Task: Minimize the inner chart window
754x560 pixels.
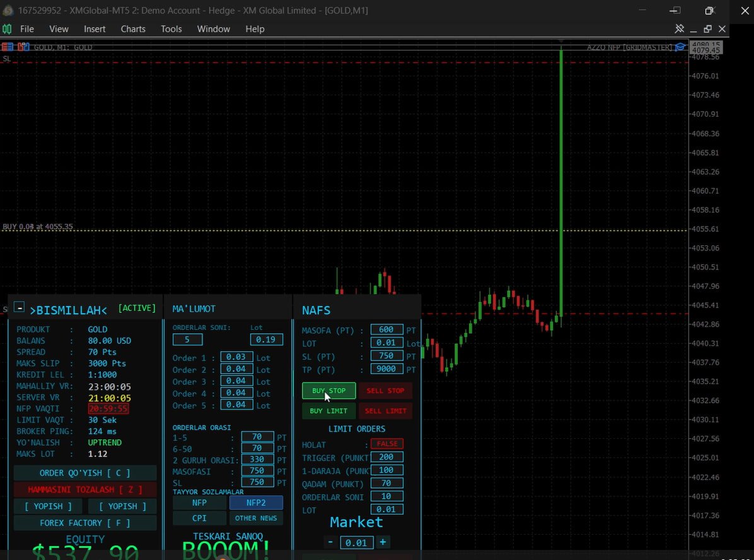Action: coord(693,30)
